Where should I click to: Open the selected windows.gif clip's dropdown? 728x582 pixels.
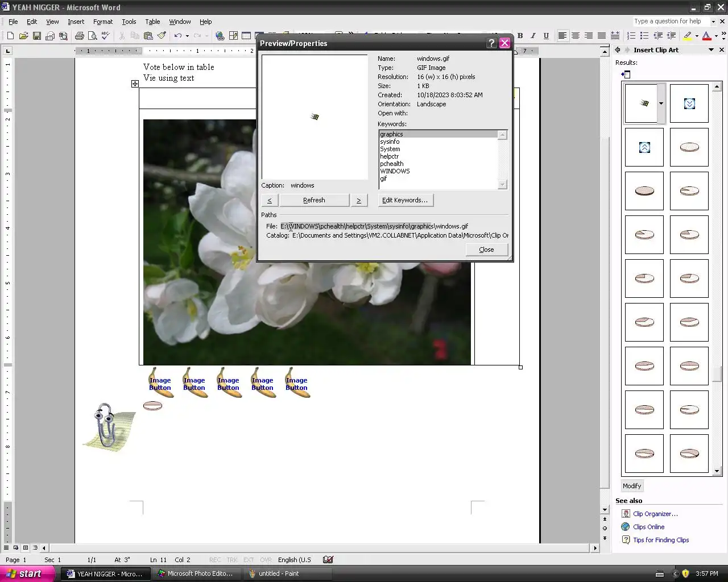click(x=661, y=103)
